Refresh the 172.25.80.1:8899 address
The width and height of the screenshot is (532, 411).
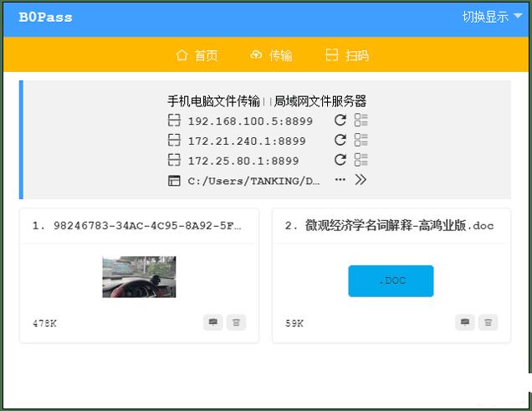340,160
